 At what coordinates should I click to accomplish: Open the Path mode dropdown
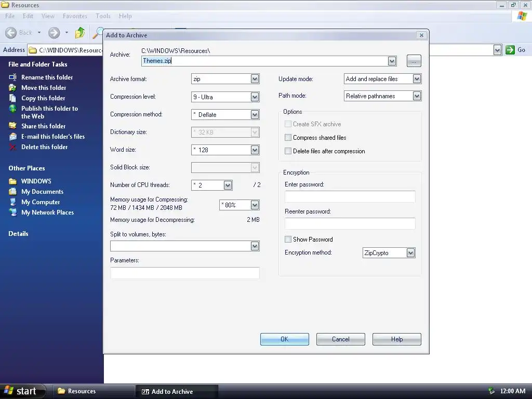click(x=417, y=96)
